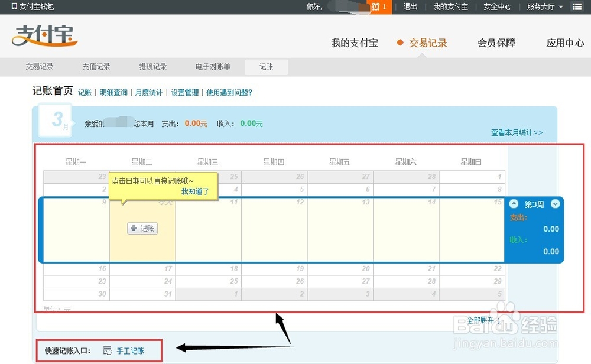
Task: Click the 3月 month badge
Action: pos(55,120)
